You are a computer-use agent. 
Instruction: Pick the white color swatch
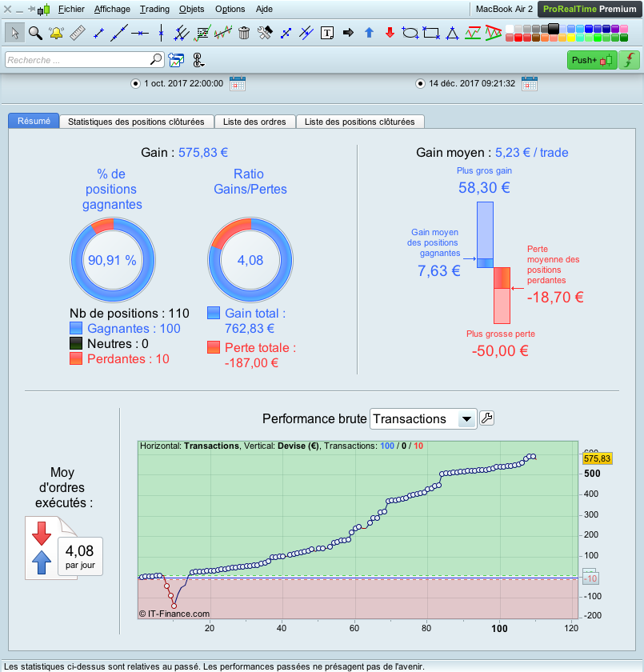pos(510,29)
